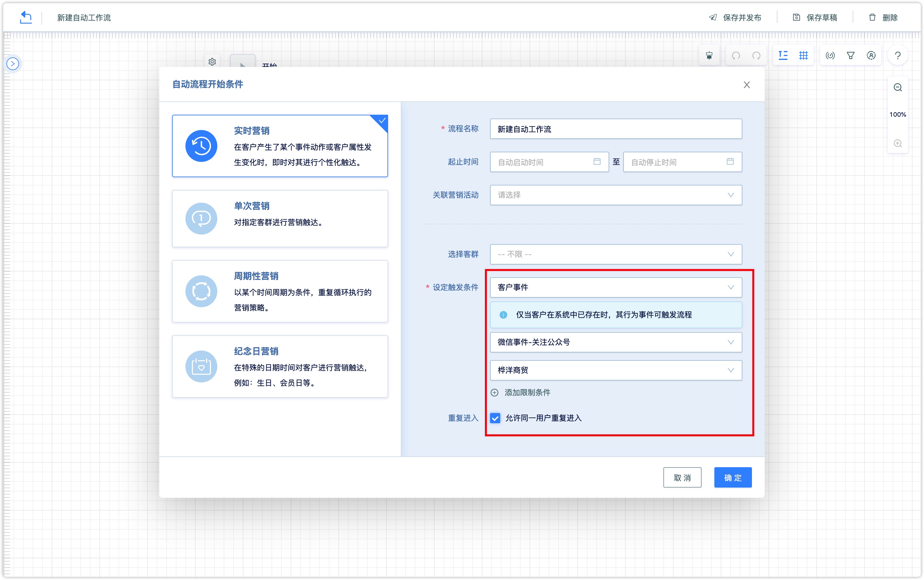Image resolution: width=924 pixels, height=580 pixels.
Task: Click the 取消 button
Action: click(682, 478)
